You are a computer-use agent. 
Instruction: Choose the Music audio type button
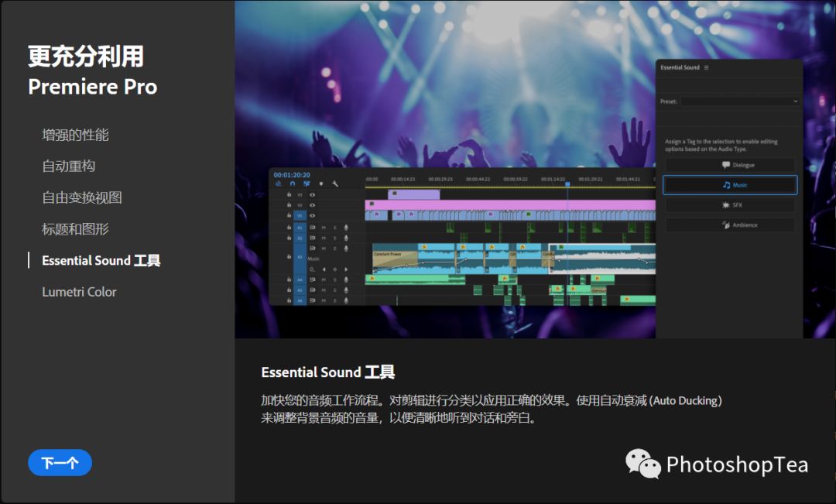tap(730, 185)
